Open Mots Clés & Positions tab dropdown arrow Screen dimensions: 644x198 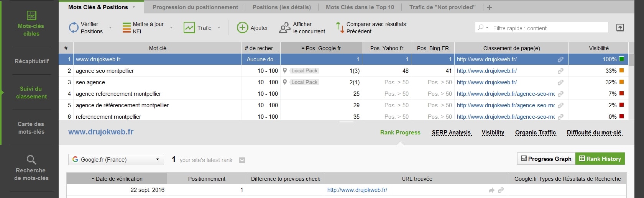pos(134,7)
